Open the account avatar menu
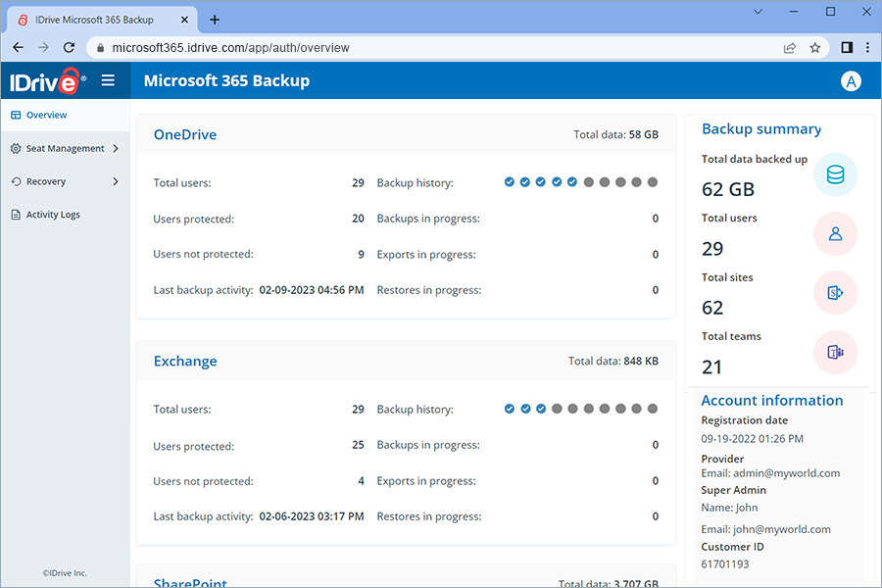This screenshot has height=588, width=882. 851,81
